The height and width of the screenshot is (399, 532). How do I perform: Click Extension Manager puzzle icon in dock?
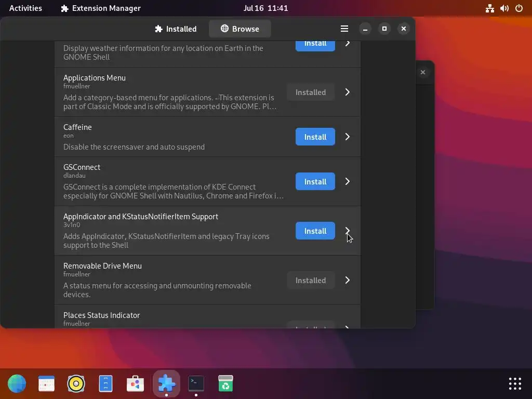click(x=166, y=384)
